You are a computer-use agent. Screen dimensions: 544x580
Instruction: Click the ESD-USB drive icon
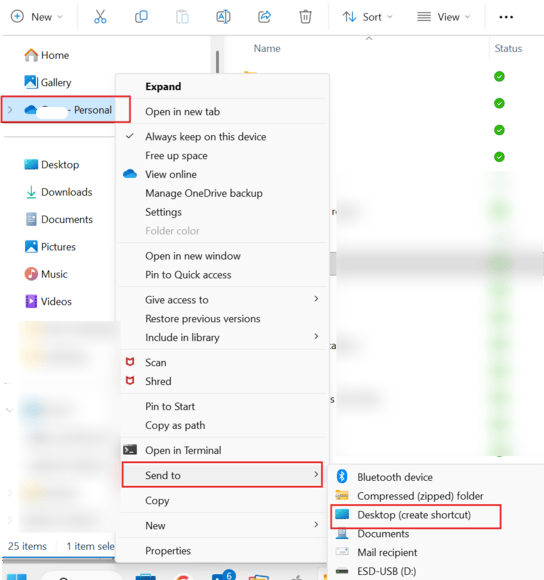tap(342, 571)
